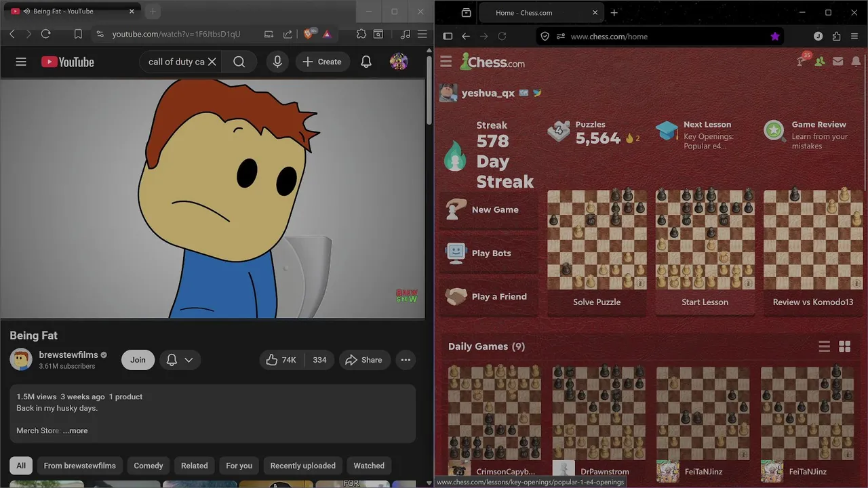Clear the YouTube search text
Image resolution: width=868 pixels, height=488 pixels.
click(x=212, y=62)
